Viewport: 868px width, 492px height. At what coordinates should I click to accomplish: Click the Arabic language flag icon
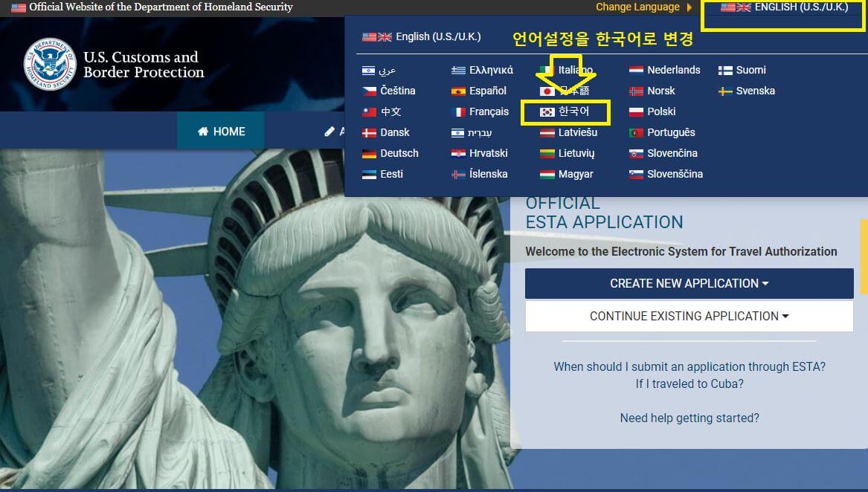pyautogui.click(x=369, y=71)
